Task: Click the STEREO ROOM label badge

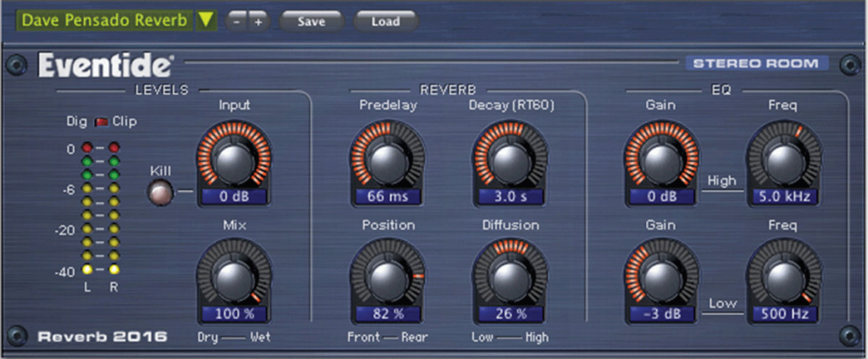Action: 756,63
